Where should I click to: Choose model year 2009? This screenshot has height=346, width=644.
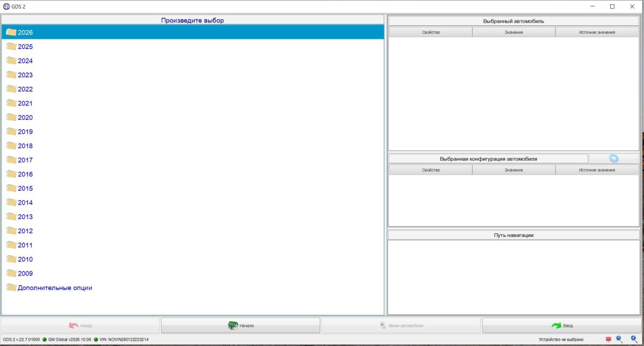tap(193, 273)
